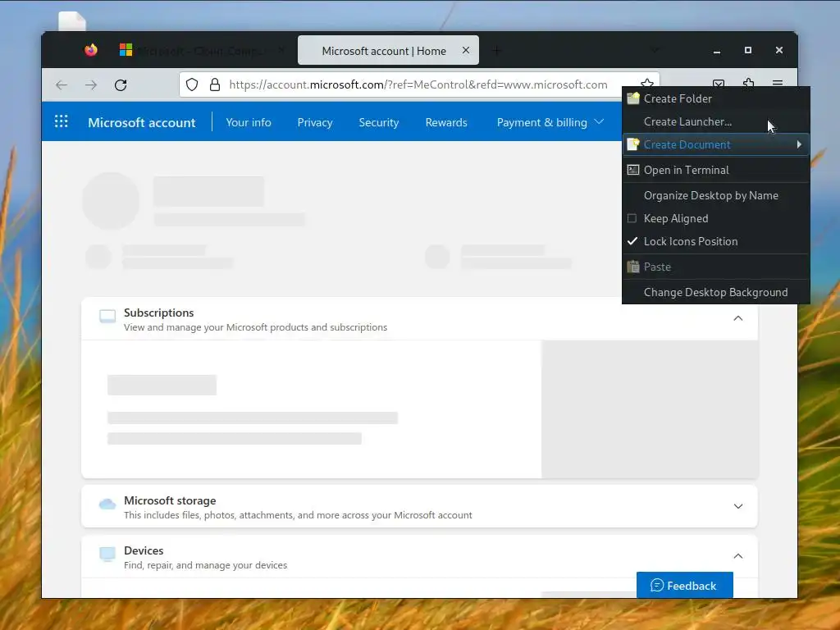Click the Firefox logo icon in tab bar
840x630 pixels.
coord(91,50)
